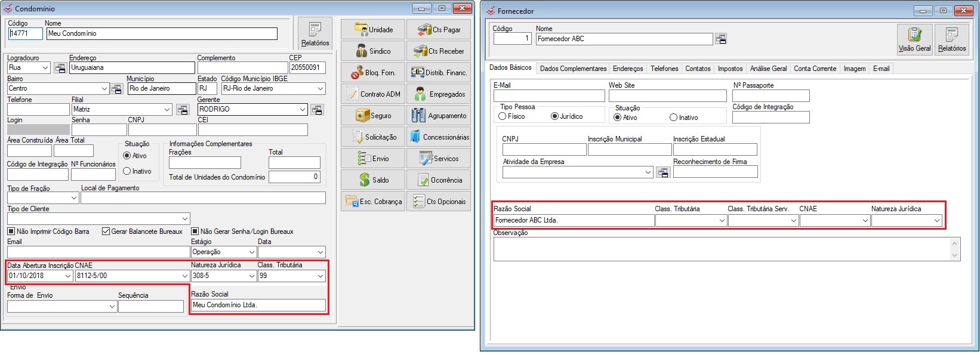Switch to the Endereços tab
Image resolution: width=980 pixels, height=355 pixels.
click(628, 69)
